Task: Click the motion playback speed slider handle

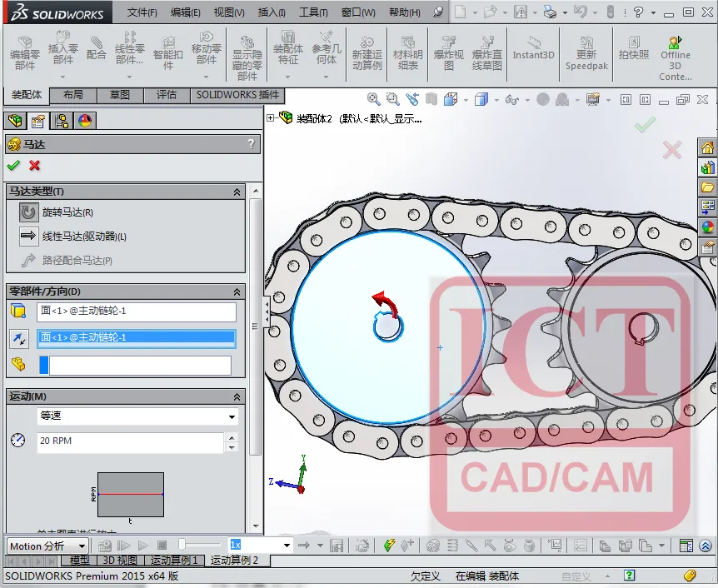Action: (x=182, y=544)
